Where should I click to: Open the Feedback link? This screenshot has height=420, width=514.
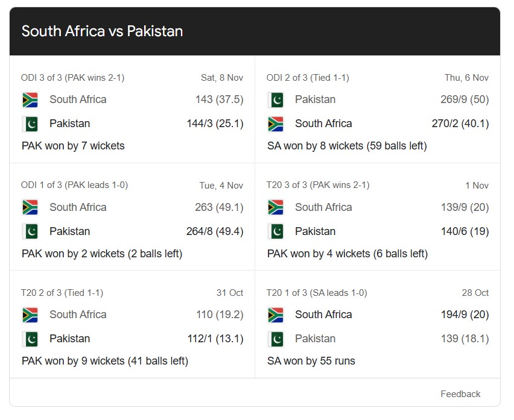coord(460,393)
